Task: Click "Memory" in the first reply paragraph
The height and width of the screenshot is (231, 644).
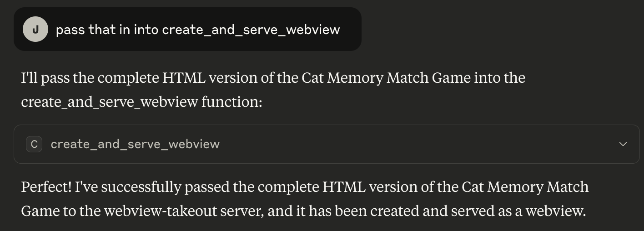Action: point(355,78)
